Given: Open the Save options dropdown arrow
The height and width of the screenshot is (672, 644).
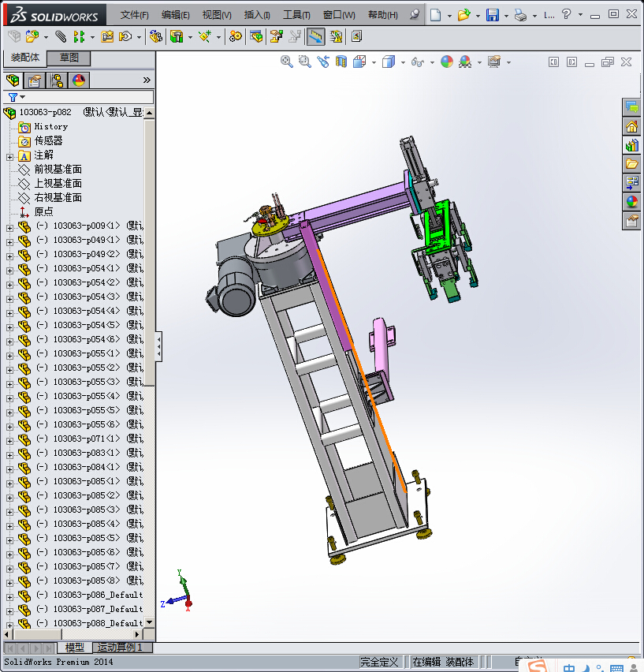Looking at the screenshot, I should point(506,16).
